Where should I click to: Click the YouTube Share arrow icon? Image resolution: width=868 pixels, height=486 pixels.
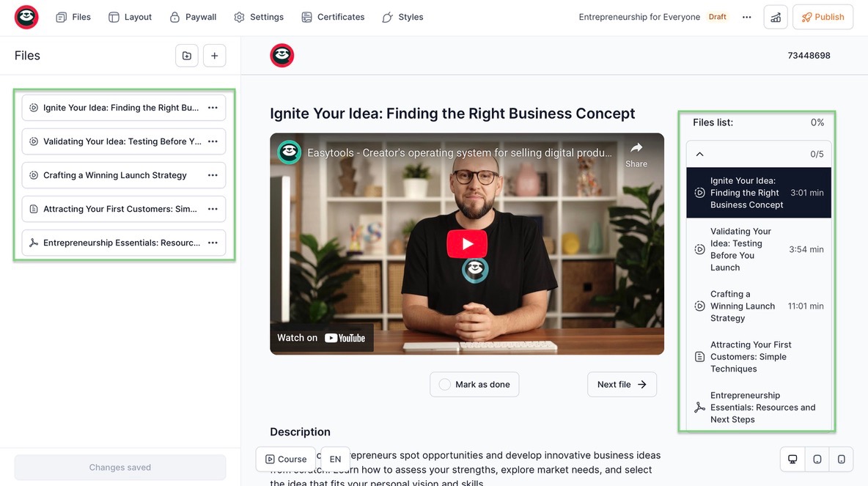pyautogui.click(x=636, y=148)
